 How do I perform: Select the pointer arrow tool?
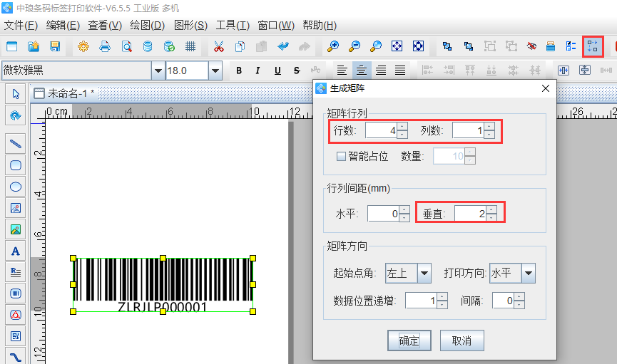[x=16, y=94]
